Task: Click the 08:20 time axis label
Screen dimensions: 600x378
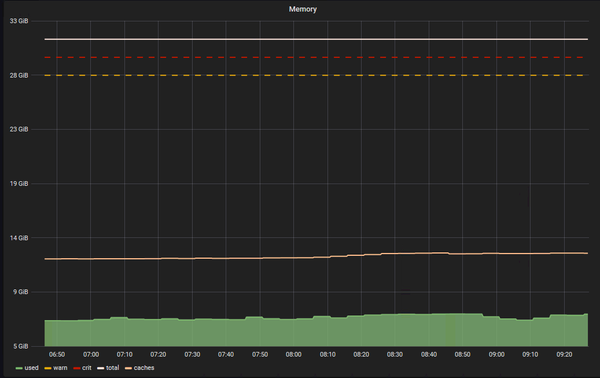Action: (361, 355)
